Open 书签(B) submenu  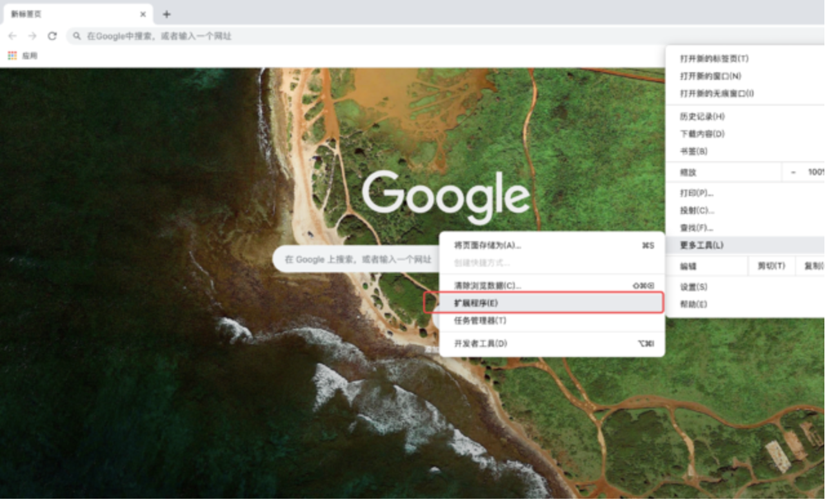click(x=746, y=151)
